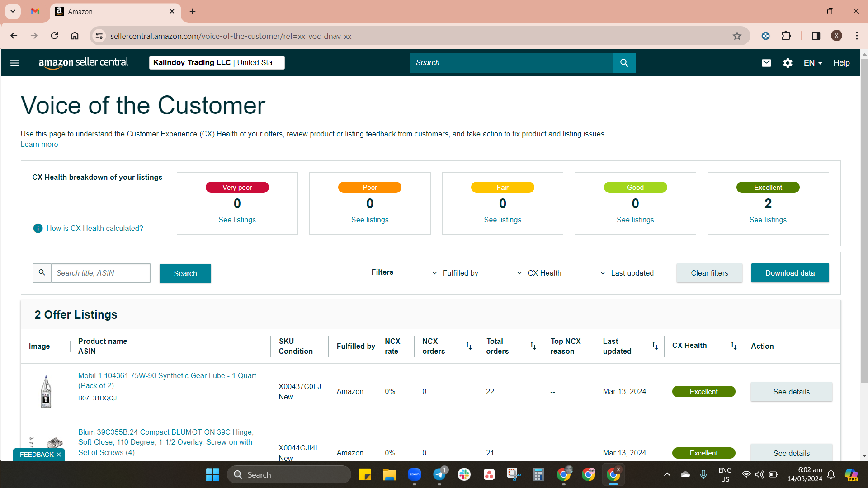Open the settings gear icon
Image resolution: width=868 pixels, height=488 pixels.
tap(788, 63)
